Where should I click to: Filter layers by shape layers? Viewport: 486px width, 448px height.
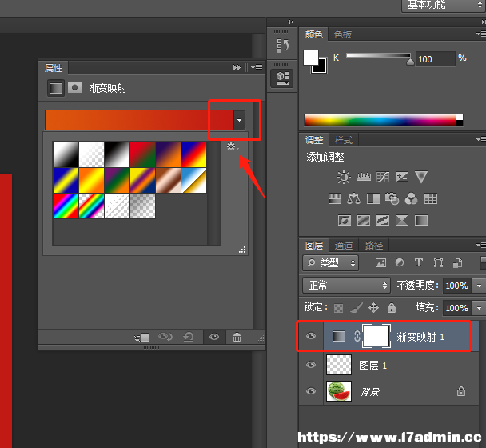point(438,262)
